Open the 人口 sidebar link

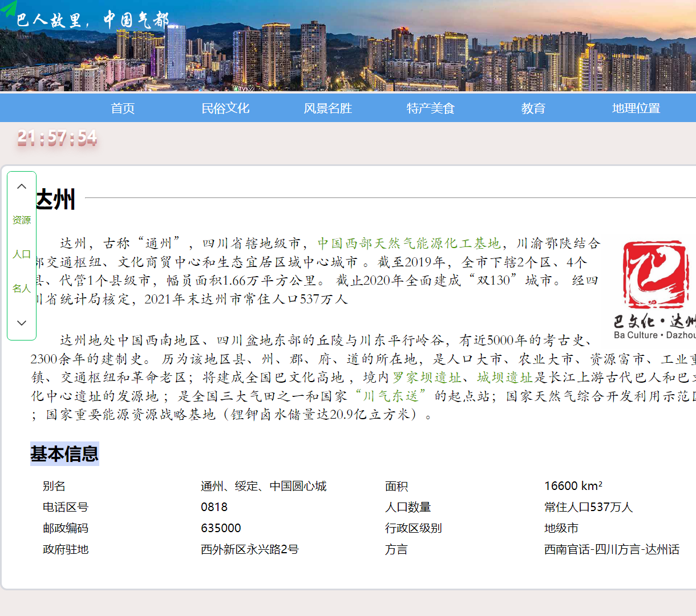point(22,254)
